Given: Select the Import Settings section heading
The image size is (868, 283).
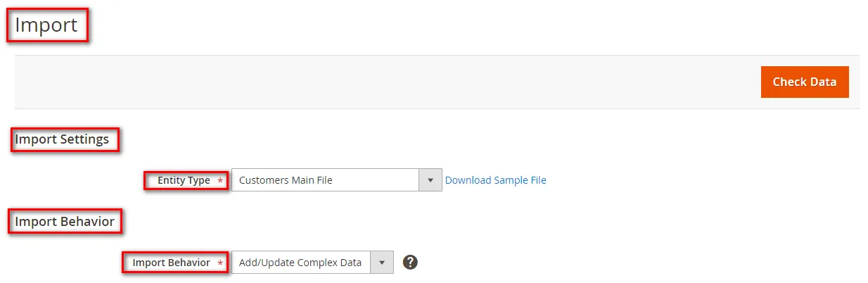Looking at the screenshot, I should 62,139.
